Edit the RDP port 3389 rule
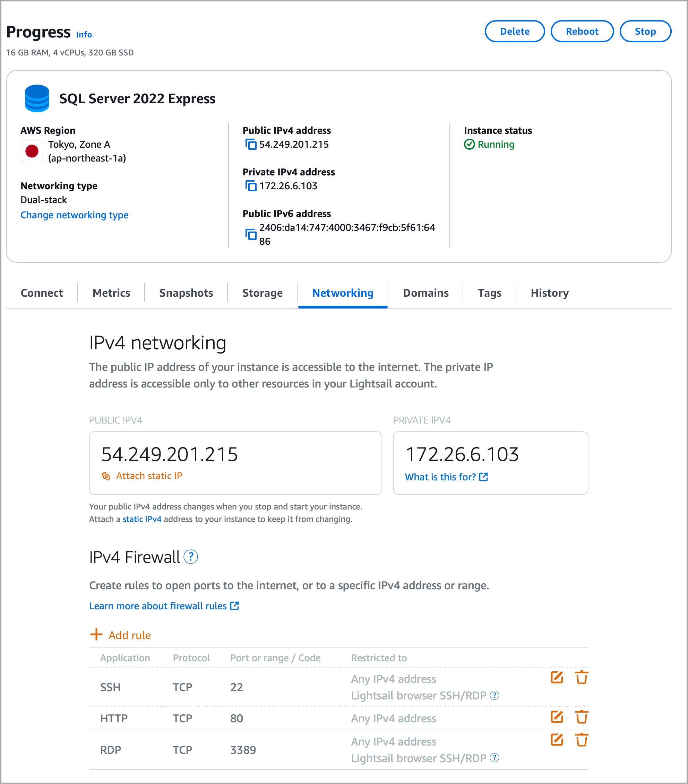The image size is (688, 784). (x=556, y=740)
